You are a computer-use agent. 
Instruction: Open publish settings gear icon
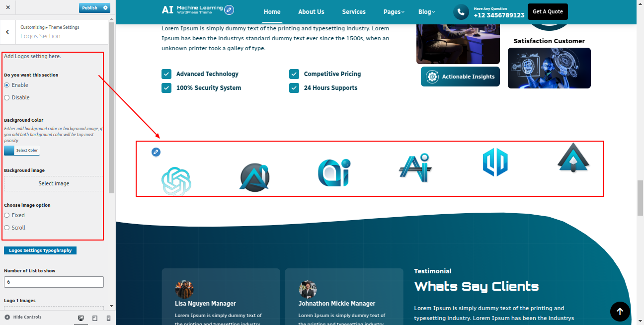(105, 8)
